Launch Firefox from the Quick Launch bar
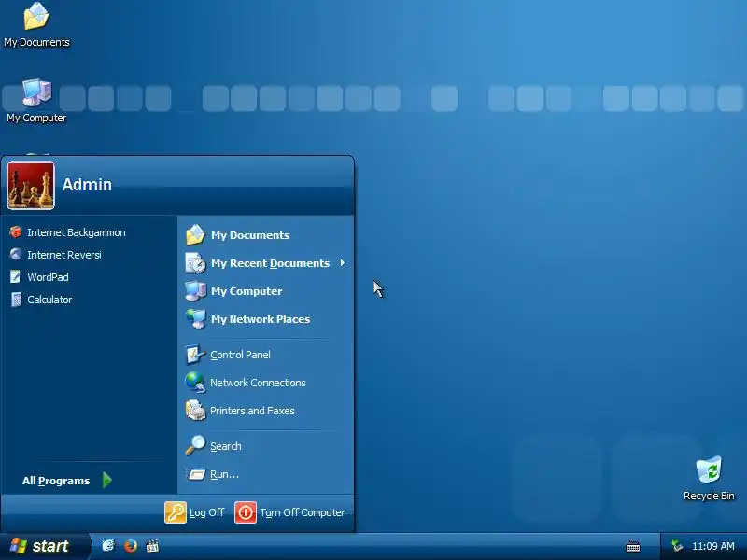Viewport: 747px width, 560px height. [x=130, y=546]
